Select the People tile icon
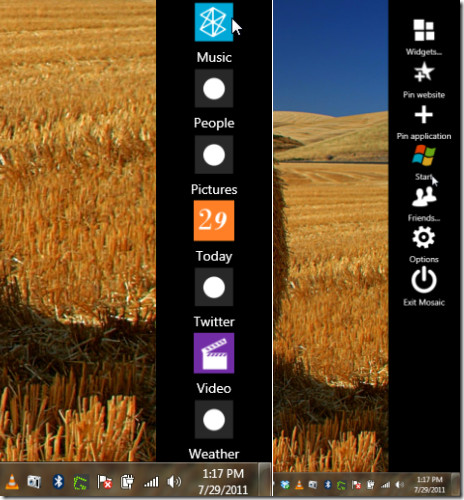 tap(214, 89)
